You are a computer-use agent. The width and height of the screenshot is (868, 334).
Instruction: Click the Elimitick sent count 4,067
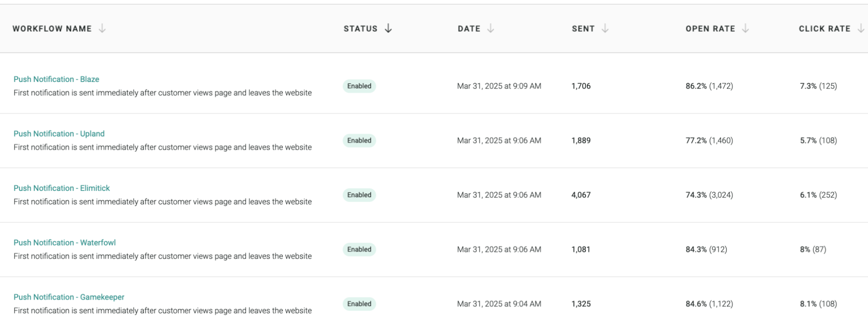pyautogui.click(x=581, y=195)
